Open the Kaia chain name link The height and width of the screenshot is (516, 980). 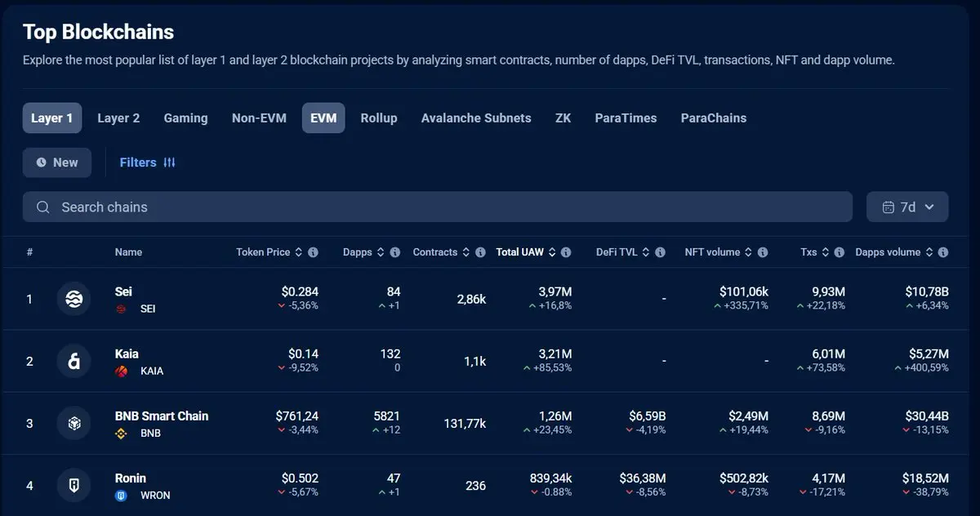(x=127, y=354)
